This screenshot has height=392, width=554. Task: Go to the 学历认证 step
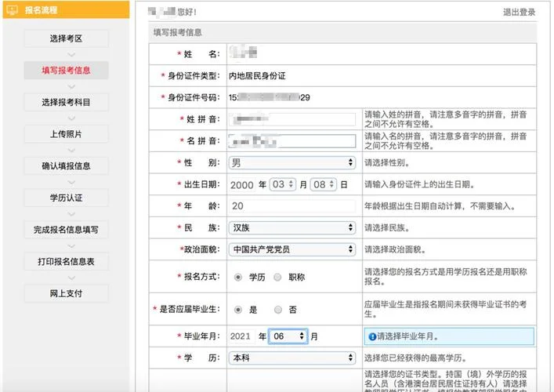(66, 198)
